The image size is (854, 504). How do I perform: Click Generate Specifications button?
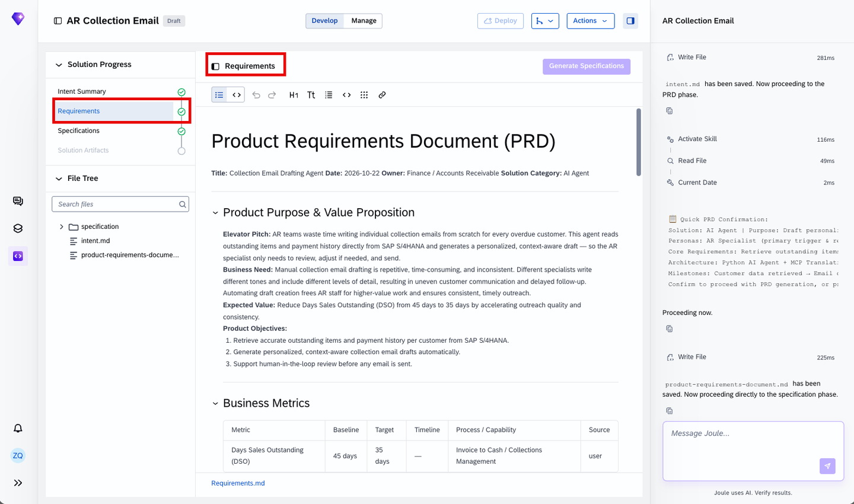tap(587, 66)
